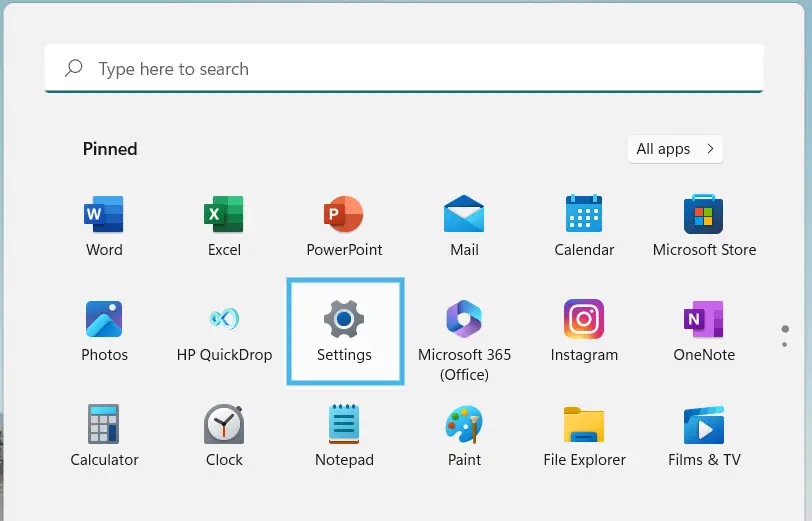This screenshot has height=521, width=812.
Task: Click the magnifier icon in search bar
Action: [74, 68]
